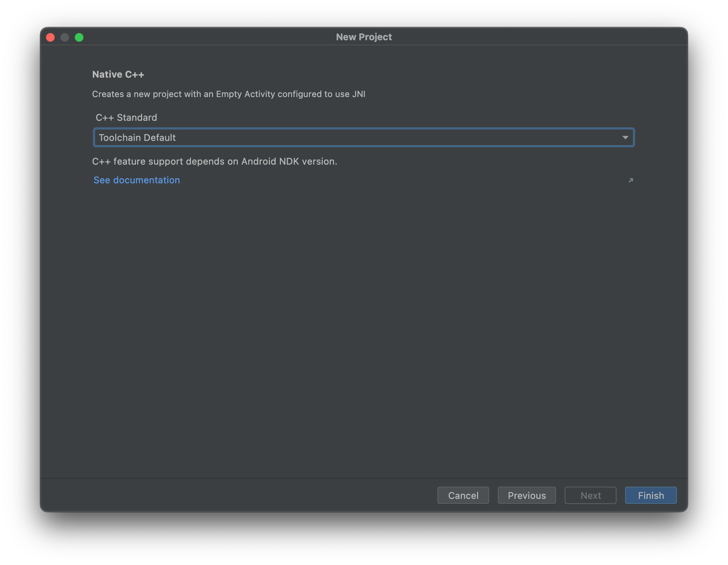Click the word Default in the combo box
This screenshot has height=565, width=728.
click(159, 138)
